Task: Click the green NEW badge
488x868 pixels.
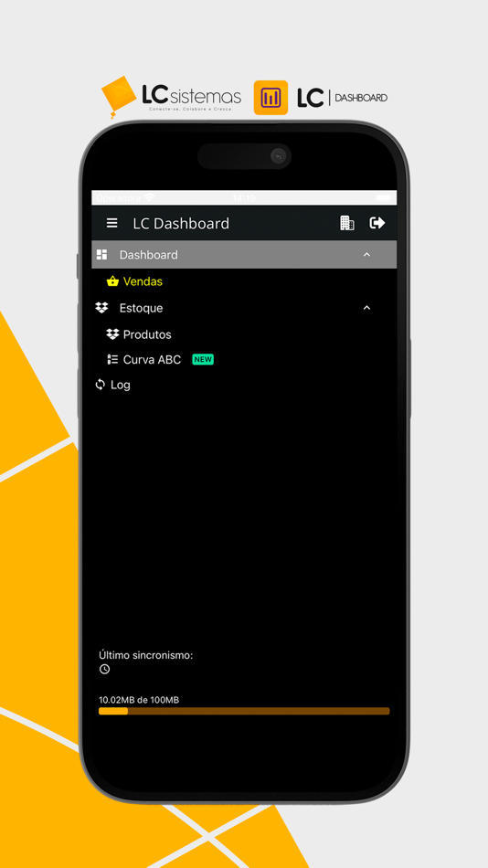Action: point(203,359)
